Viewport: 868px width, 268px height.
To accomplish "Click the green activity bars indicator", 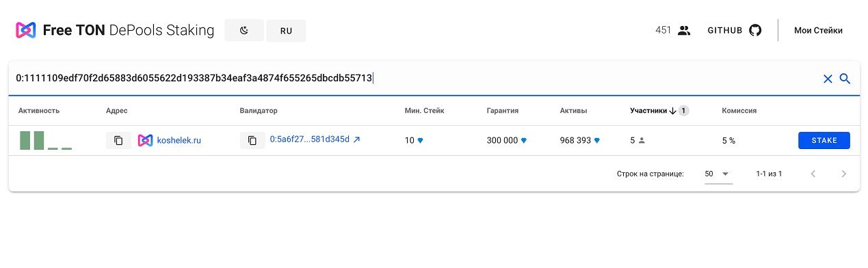I will [46, 140].
